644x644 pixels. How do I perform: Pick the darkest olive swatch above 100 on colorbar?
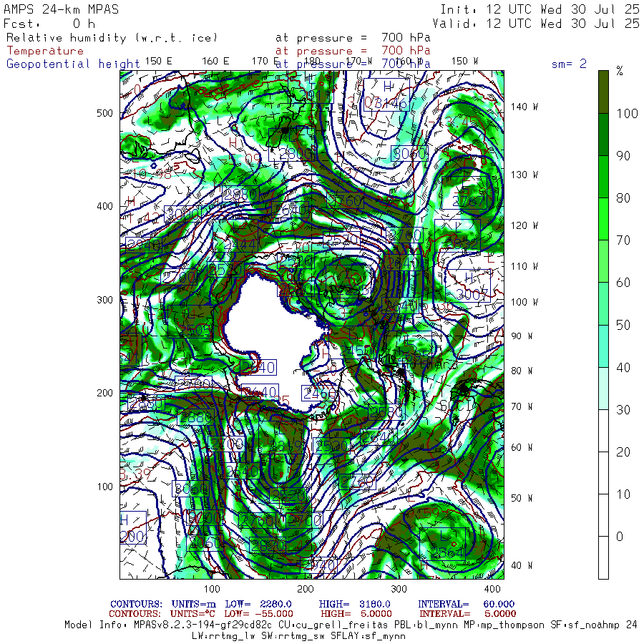[603, 92]
